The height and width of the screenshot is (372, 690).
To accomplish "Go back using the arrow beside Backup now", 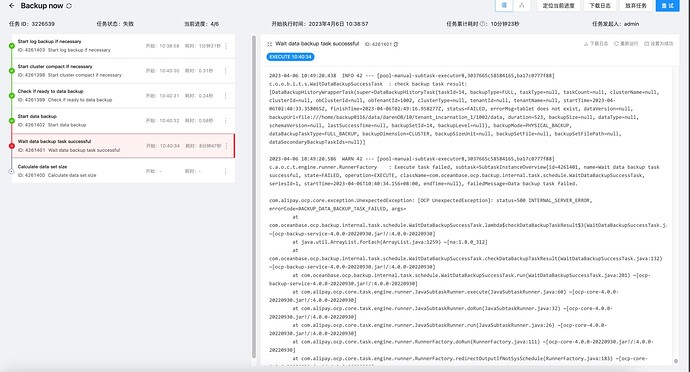I will point(12,6).
